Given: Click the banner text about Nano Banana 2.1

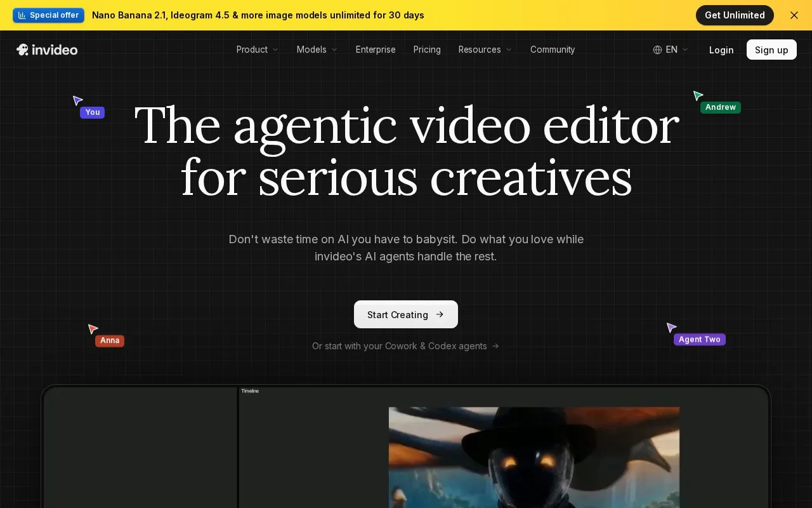Looking at the screenshot, I should [x=258, y=15].
